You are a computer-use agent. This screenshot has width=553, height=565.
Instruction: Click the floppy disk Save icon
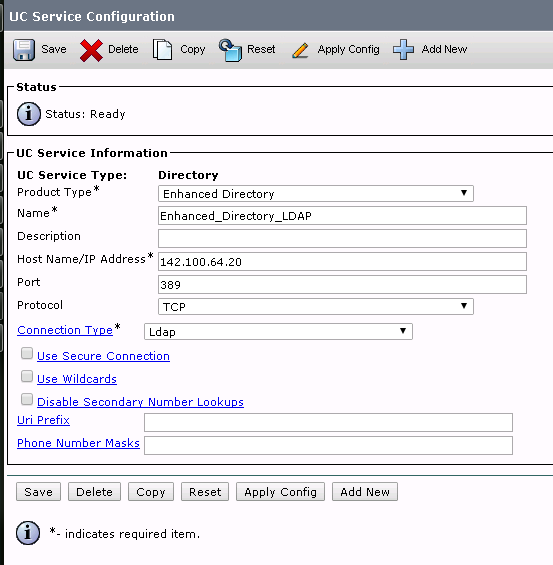24,50
